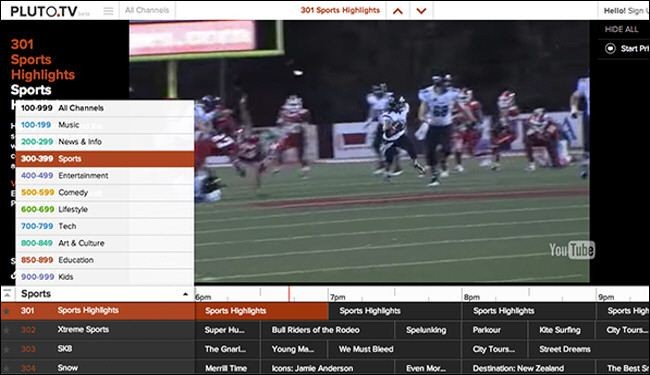650x375 pixels.
Task: Open Super Hu... program
Action: [227, 330]
